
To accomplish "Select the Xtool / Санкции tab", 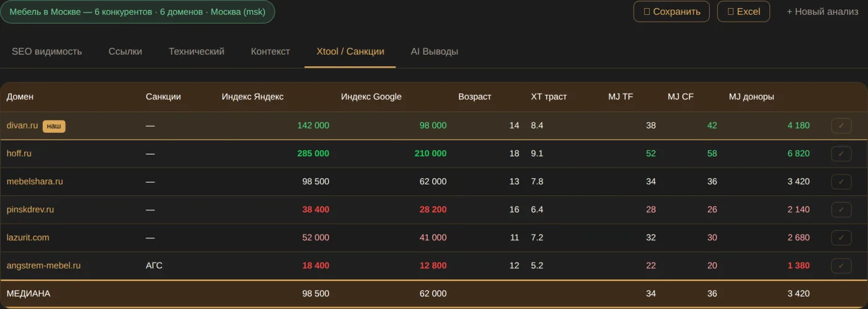I will (x=350, y=52).
